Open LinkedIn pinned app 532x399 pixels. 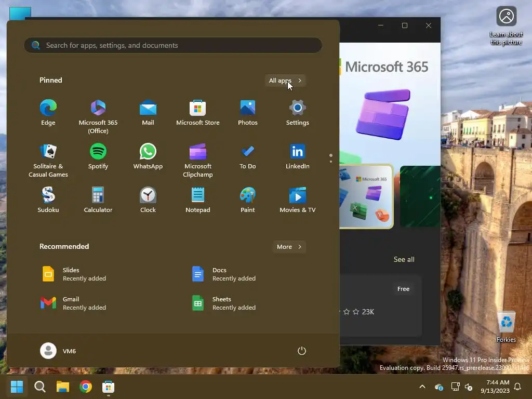tap(298, 157)
